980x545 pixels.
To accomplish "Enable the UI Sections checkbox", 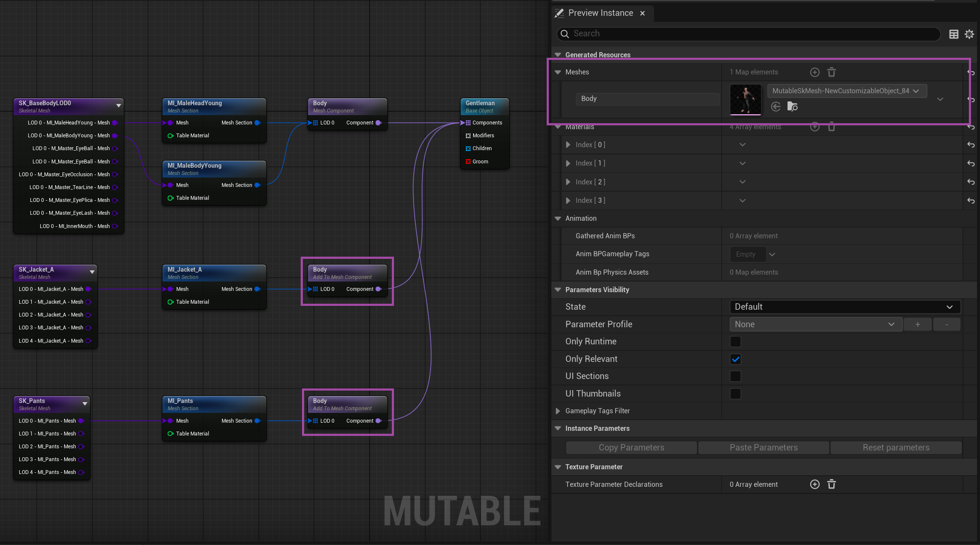I will [735, 376].
